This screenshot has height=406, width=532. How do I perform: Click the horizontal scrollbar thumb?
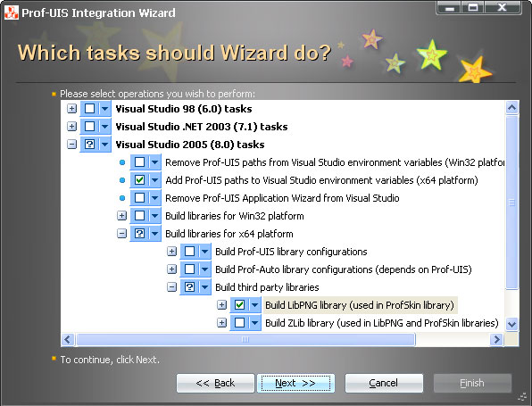(245, 339)
